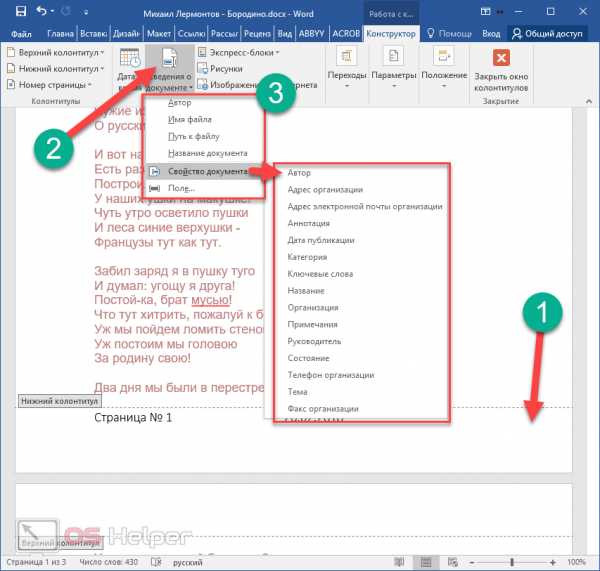Switch to the Рецензирование tab
This screenshot has width=600, height=571.
257,34
